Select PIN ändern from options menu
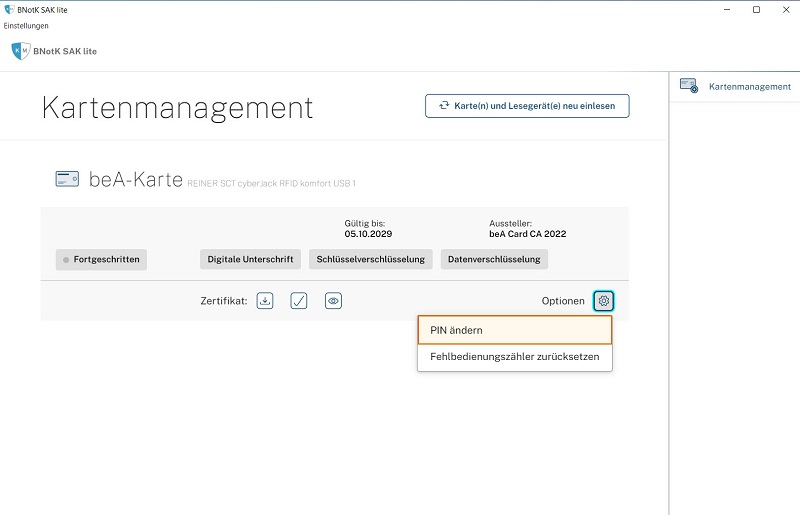 pyautogui.click(x=514, y=330)
